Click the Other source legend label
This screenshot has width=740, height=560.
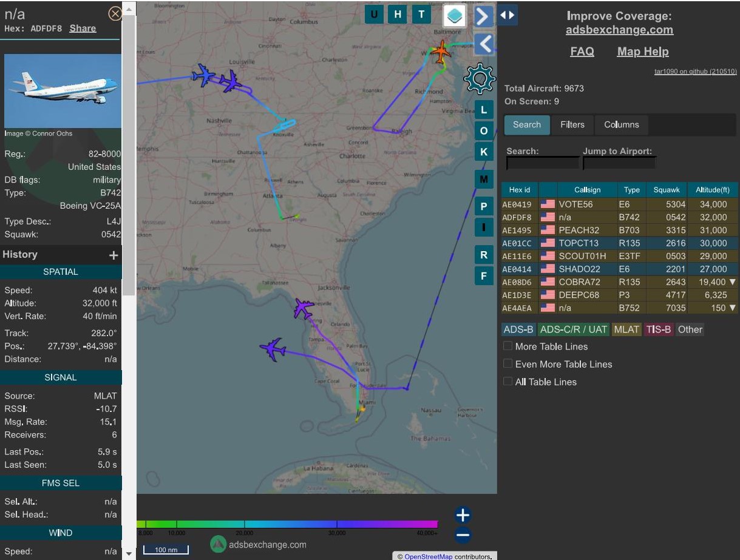(690, 329)
